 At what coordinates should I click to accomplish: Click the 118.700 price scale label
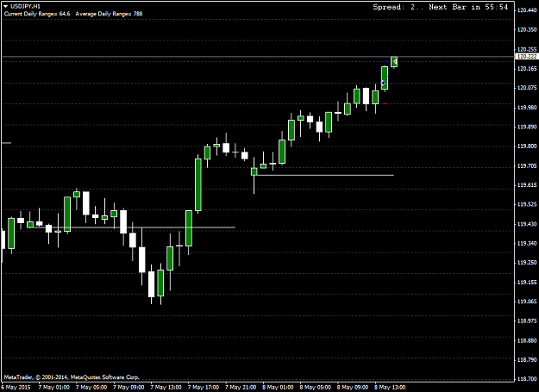(x=527, y=379)
